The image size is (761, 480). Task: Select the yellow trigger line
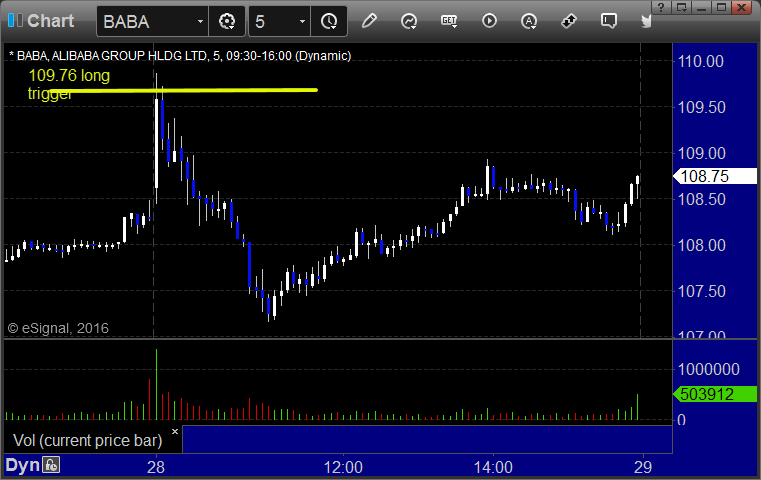point(184,90)
